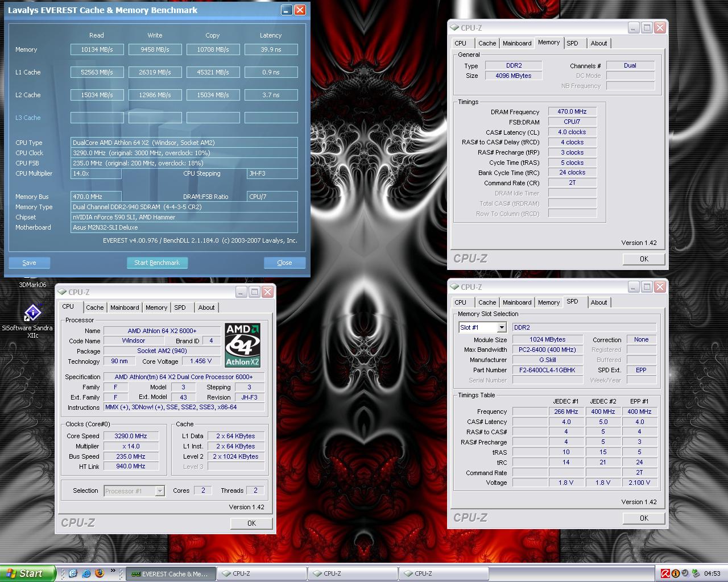Click the CPU-Z title icon in the Memory window
The height and width of the screenshot is (582, 728).
pyautogui.click(x=454, y=27)
